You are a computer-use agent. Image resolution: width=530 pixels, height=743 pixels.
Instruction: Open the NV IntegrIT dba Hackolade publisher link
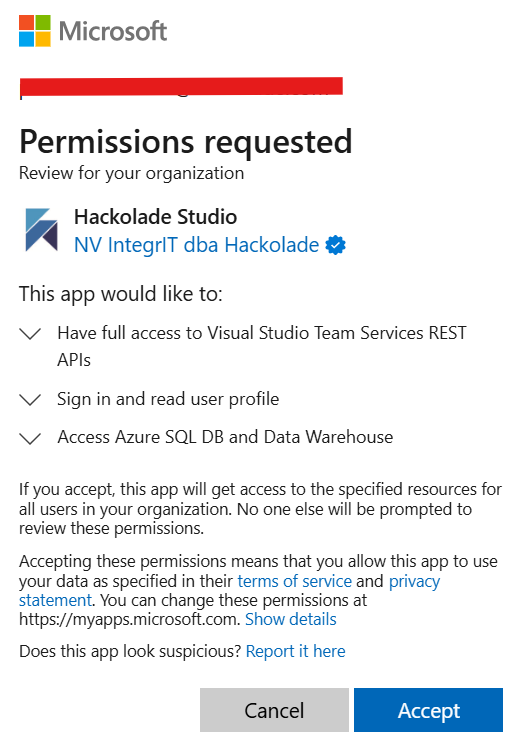pyautogui.click(x=197, y=245)
